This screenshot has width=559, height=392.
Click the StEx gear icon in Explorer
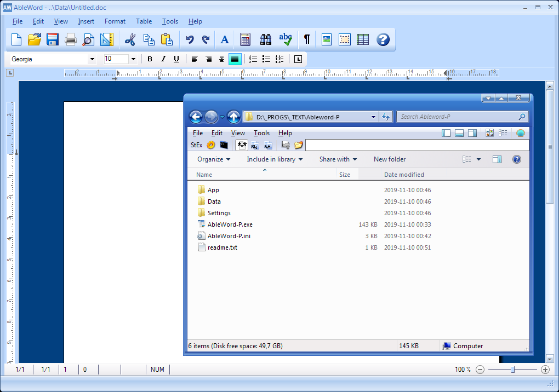(x=211, y=145)
